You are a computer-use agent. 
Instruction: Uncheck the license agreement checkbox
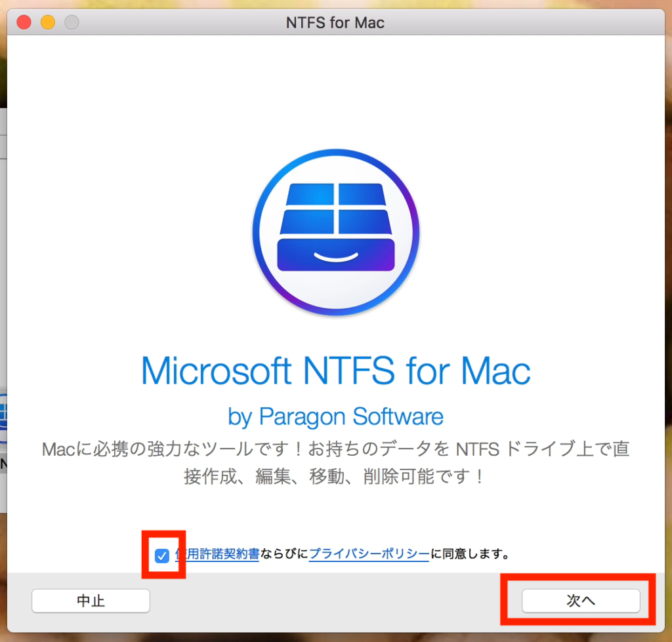(161, 556)
